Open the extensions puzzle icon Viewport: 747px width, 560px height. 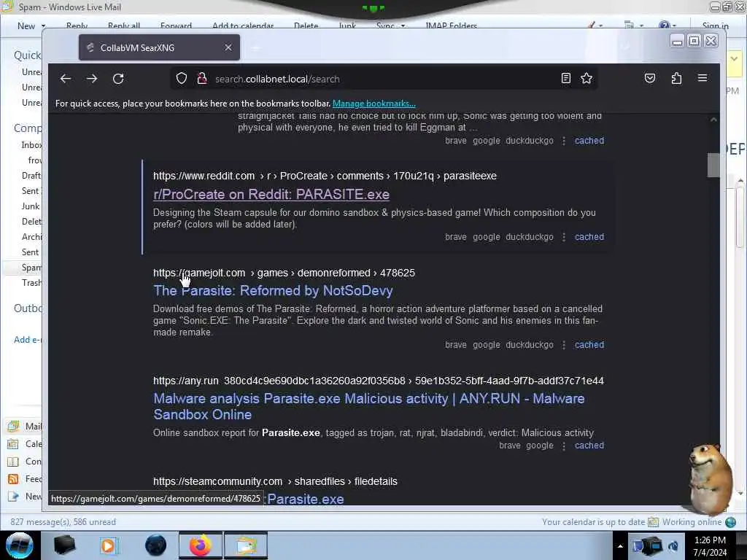click(676, 79)
